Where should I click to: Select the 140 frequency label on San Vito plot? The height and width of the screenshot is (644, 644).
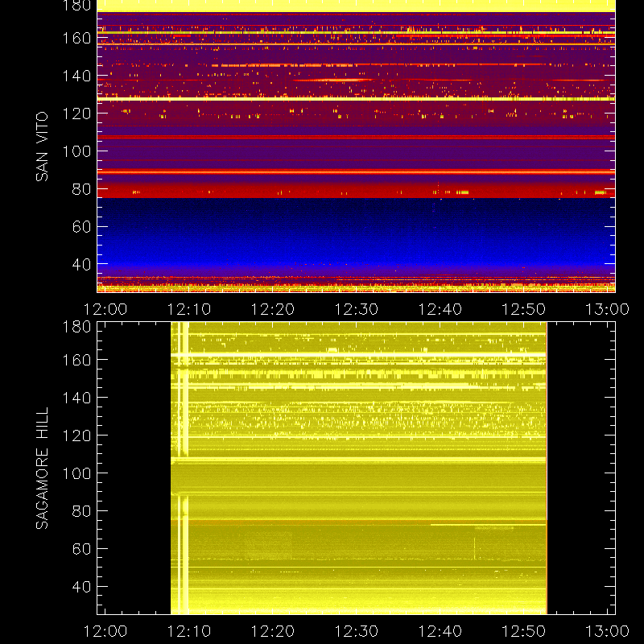[x=76, y=76]
